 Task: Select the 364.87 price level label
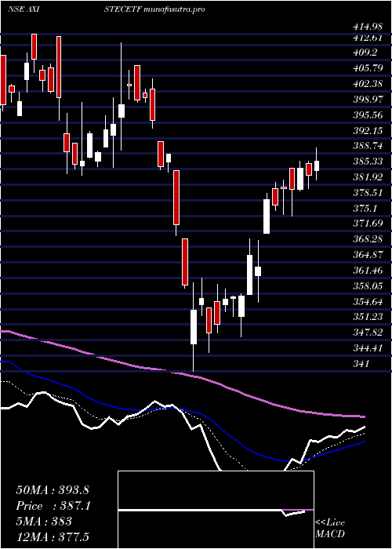(368, 255)
